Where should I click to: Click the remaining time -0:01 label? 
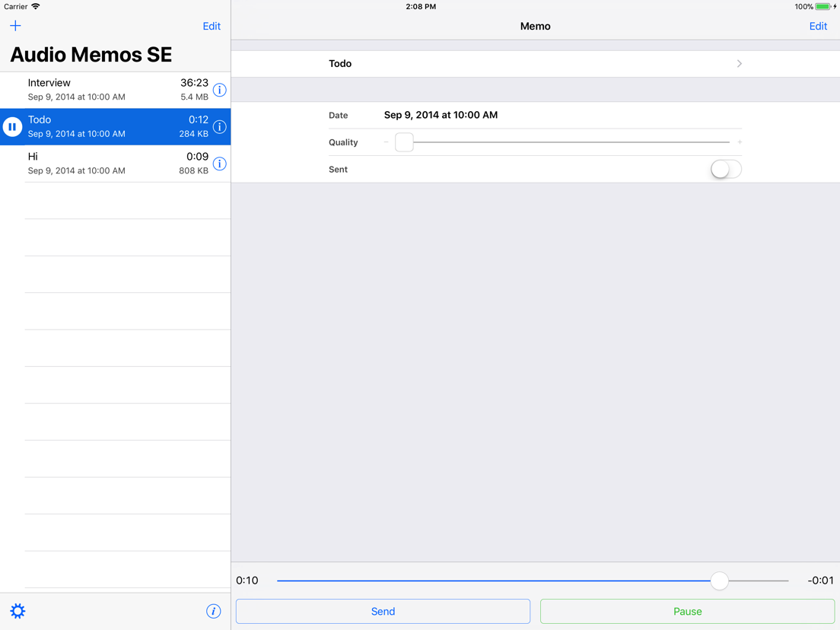click(821, 581)
